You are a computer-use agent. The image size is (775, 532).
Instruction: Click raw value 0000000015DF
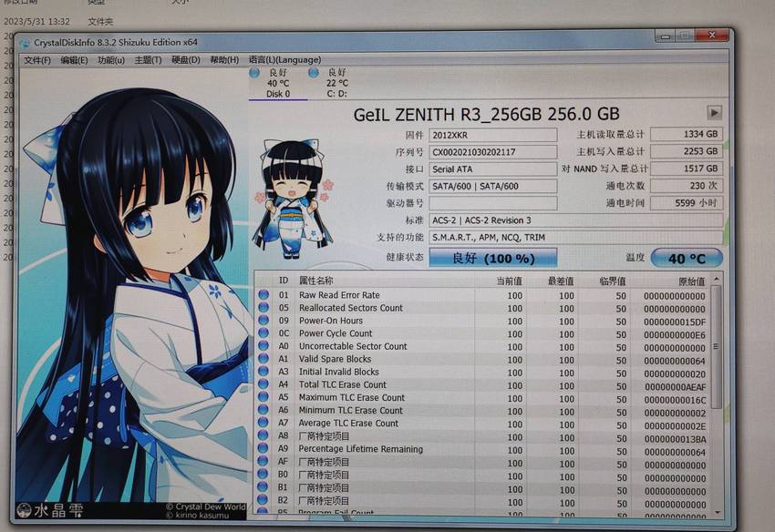coord(675,322)
